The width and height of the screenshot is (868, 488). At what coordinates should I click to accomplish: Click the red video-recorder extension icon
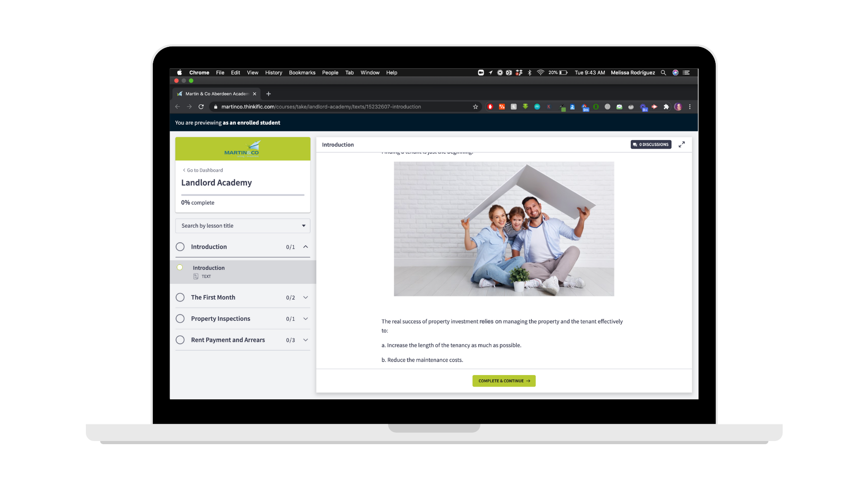654,107
